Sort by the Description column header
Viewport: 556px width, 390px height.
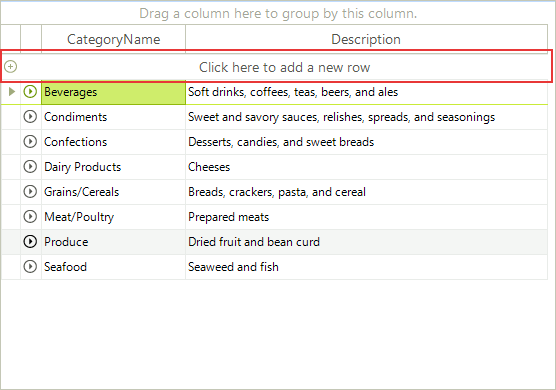[366, 39]
